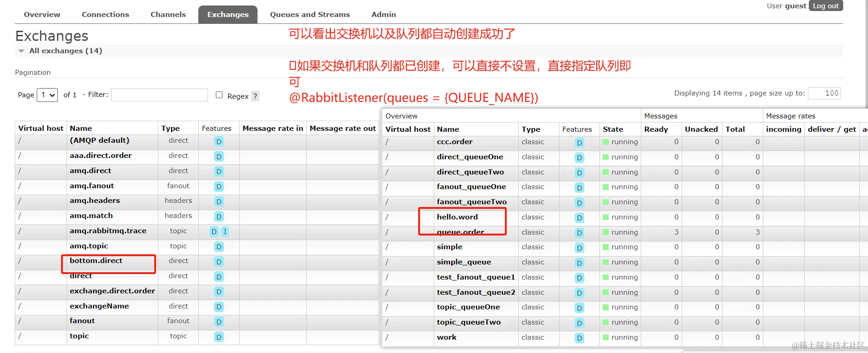This screenshot has width=868, height=353.
Task: Click the durable D badge for bottom.direct
Action: click(x=219, y=262)
